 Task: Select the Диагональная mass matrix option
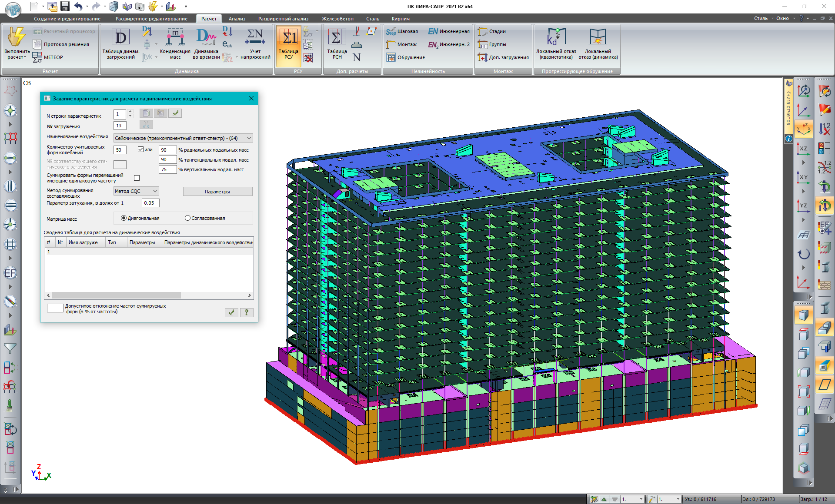[124, 218]
